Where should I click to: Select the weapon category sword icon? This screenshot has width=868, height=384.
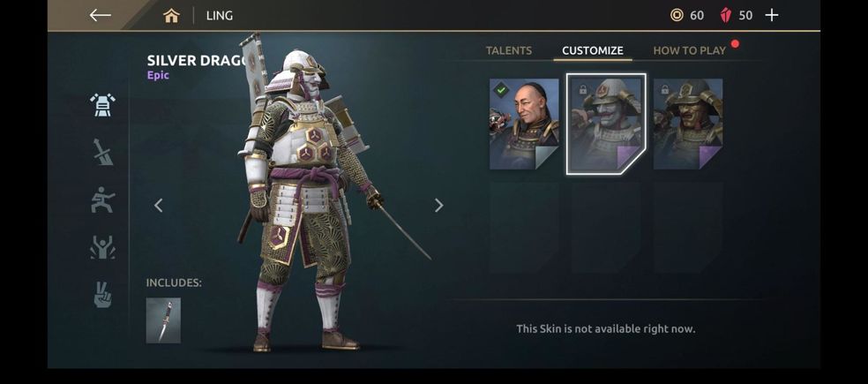coord(103,152)
